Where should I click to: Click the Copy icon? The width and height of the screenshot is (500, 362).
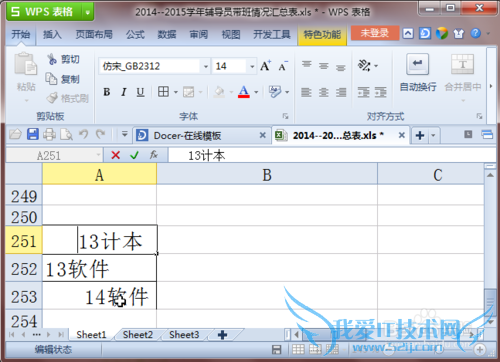(52, 79)
